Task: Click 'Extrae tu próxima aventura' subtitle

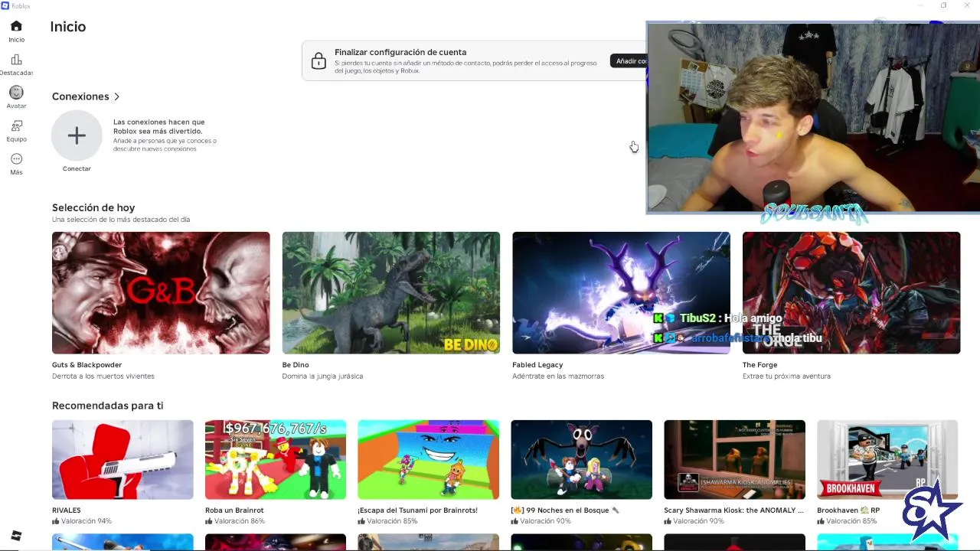Action: pos(786,377)
